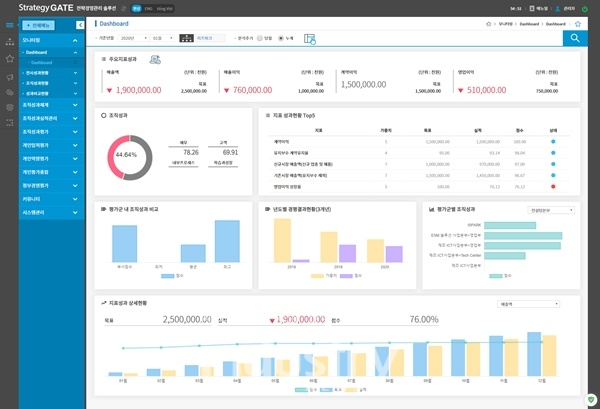Click the 2018 yellow bar in yearly chart
This screenshot has width=600, height=409.
tap(282, 240)
